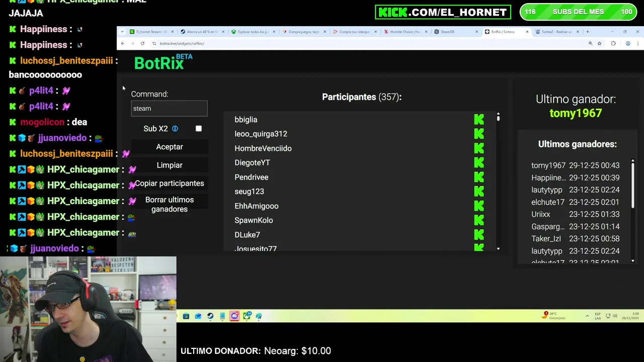The width and height of the screenshot is (644, 362).
Task: Open the browser extensions puzzle icon
Action: [613, 44]
